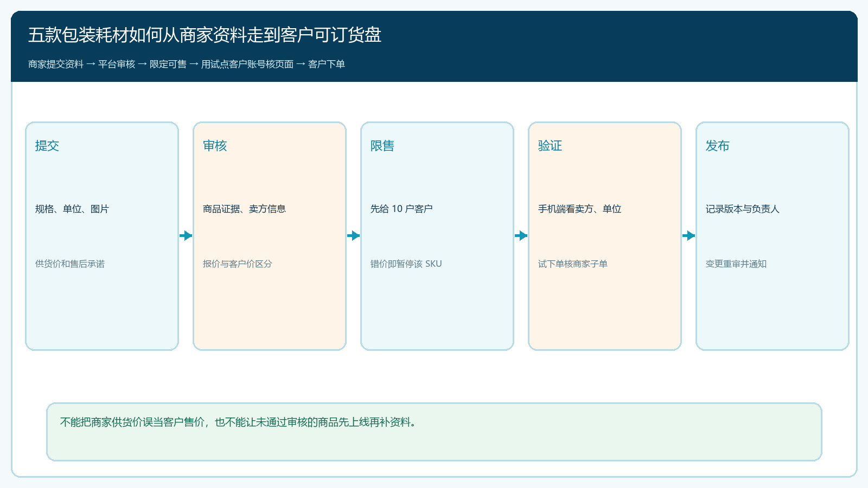868x488 pixels.
Task: Click the 发布 card heading
Action: pyautogui.click(x=718, y=146)
